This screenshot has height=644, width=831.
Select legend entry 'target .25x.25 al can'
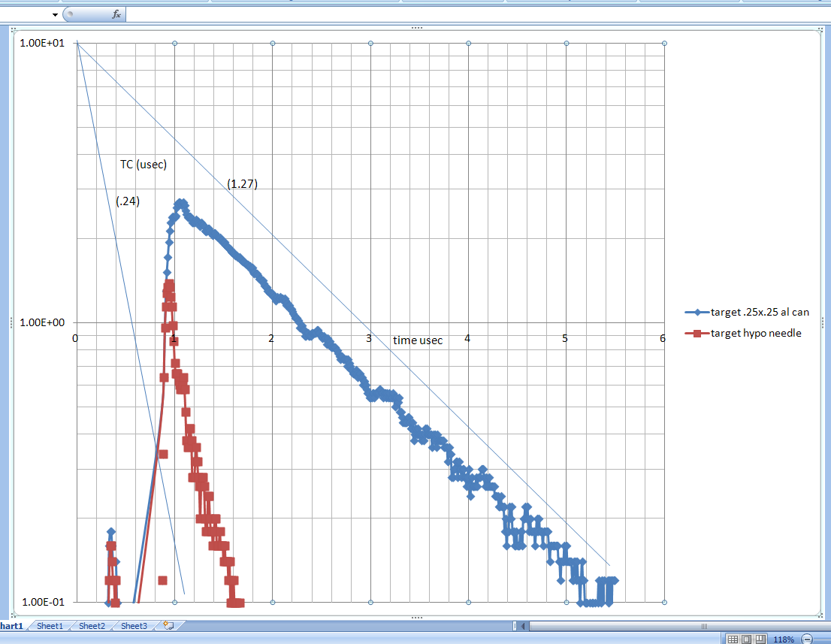(748, 312)
